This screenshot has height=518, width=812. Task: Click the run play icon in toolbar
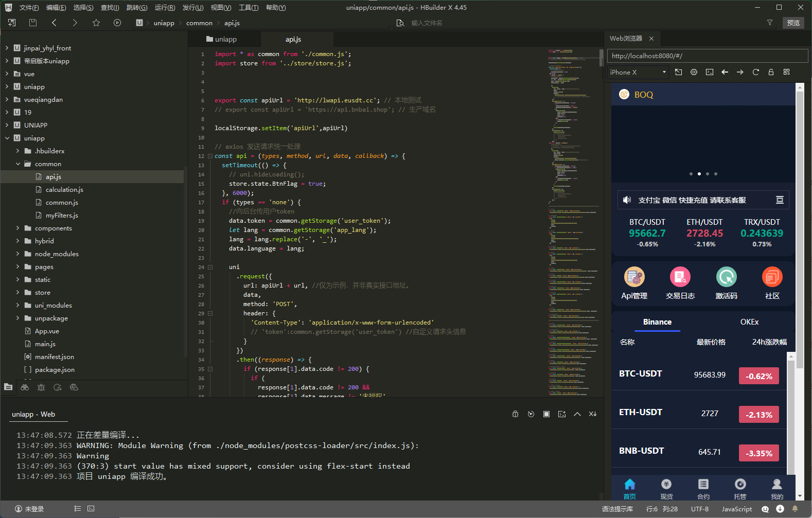(x=117, y=23)
